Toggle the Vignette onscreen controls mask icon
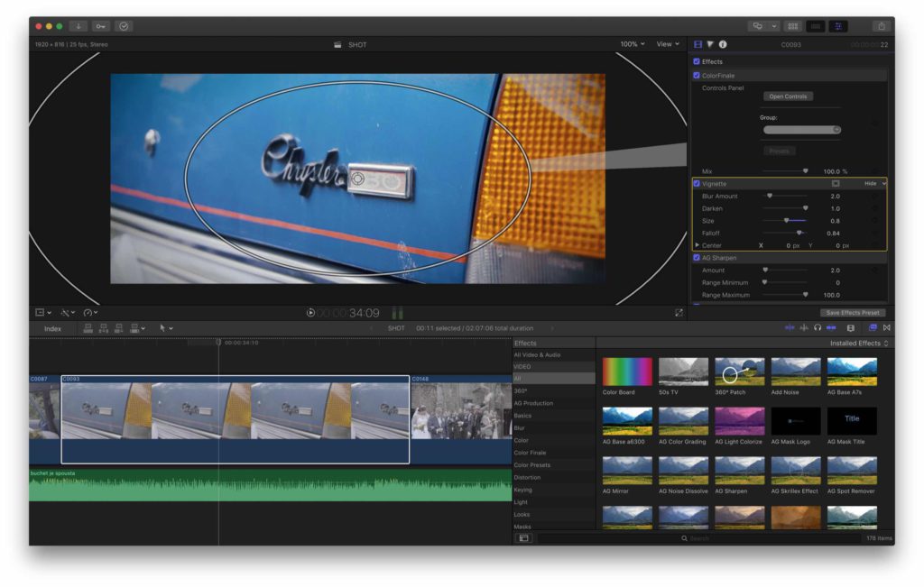This screenshot has width=924, height=587. point(836,184)
